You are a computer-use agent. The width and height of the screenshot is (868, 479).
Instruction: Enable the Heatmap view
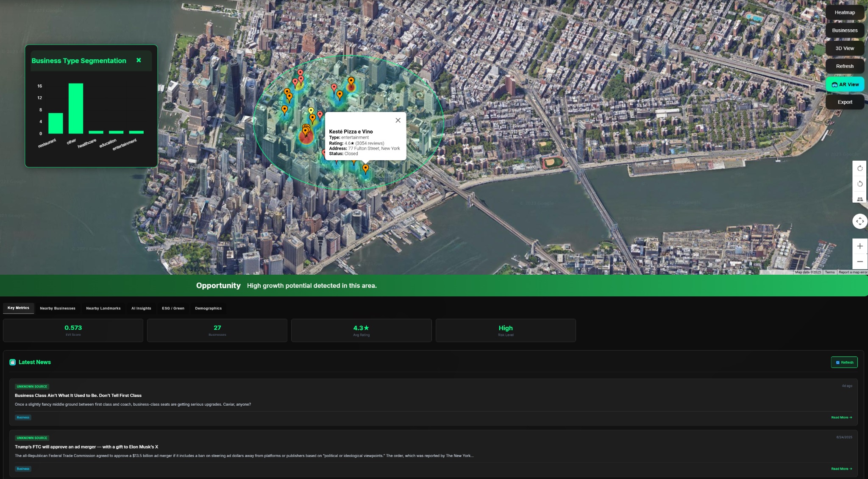pyautogui.click(x=844, y=12)
